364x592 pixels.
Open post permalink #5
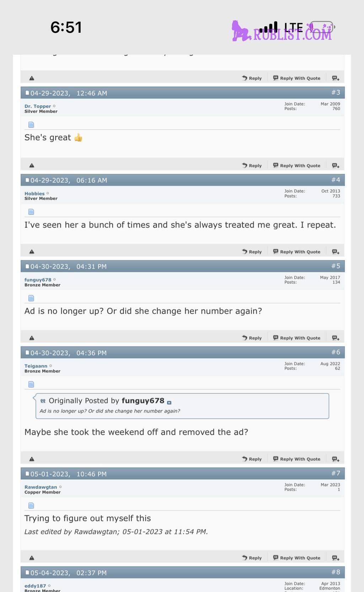pos(336,266)
